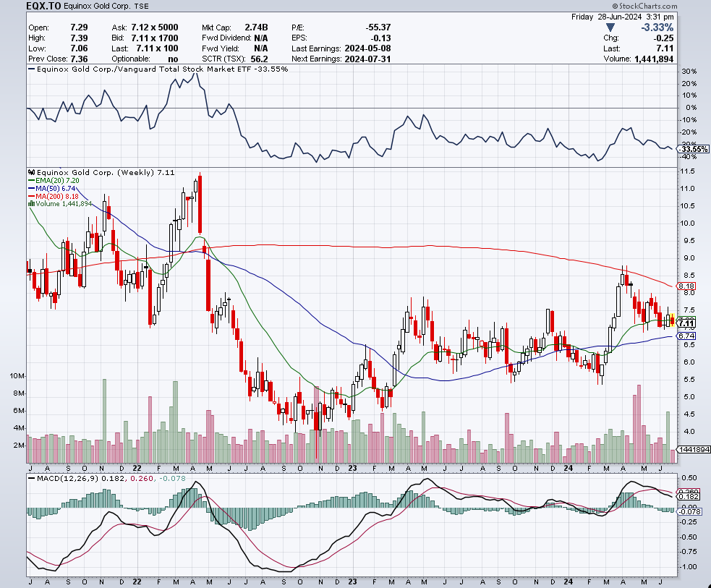
Task: Click the High value 7.39
Action: (79, 38)
